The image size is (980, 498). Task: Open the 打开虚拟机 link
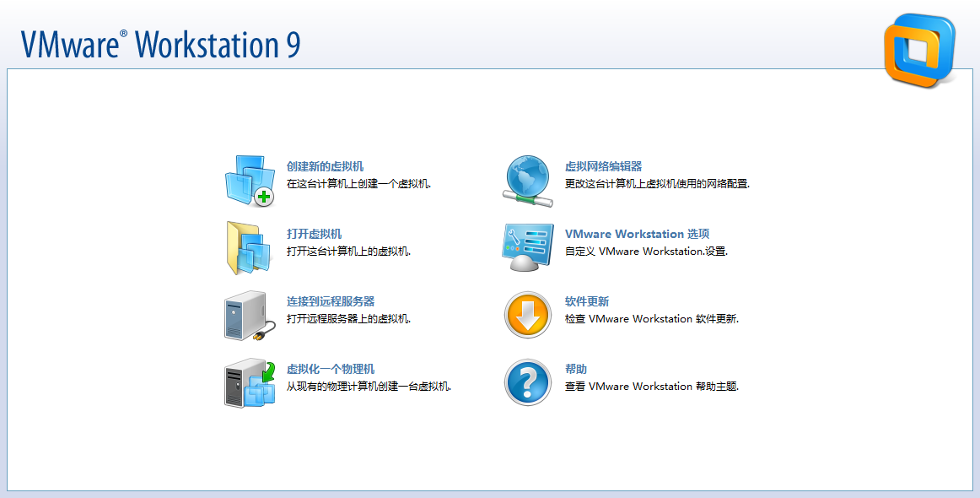[315, 234]
